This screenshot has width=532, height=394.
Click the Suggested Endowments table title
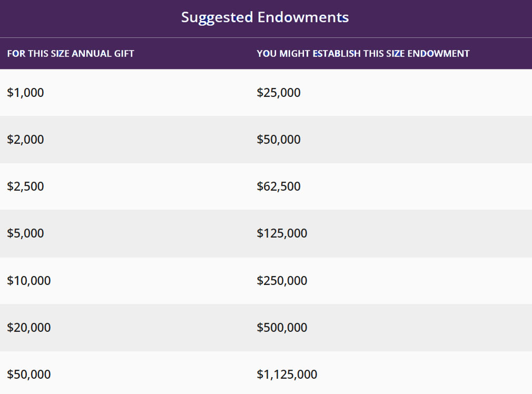tap(265, 17)
